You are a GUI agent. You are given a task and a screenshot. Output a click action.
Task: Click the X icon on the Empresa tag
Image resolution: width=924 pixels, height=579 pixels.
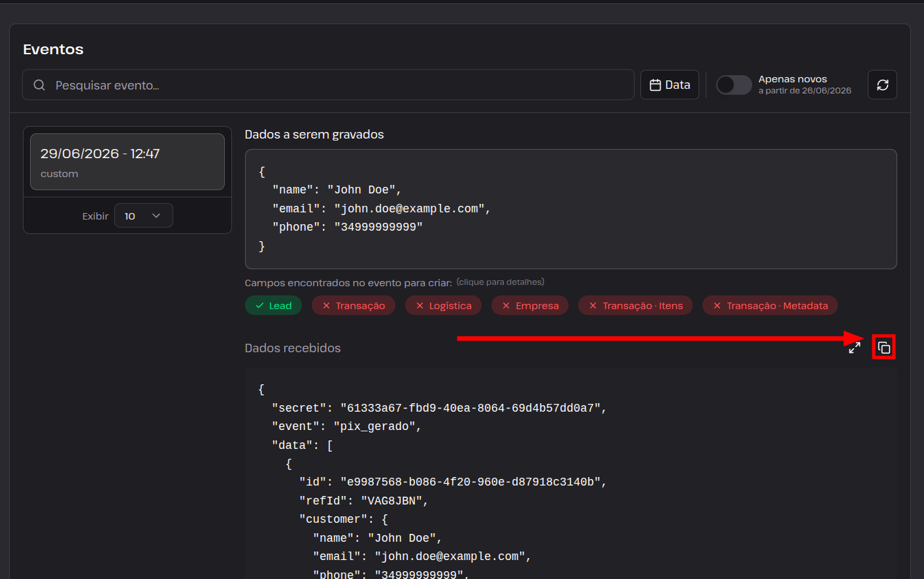click(506, 306)
